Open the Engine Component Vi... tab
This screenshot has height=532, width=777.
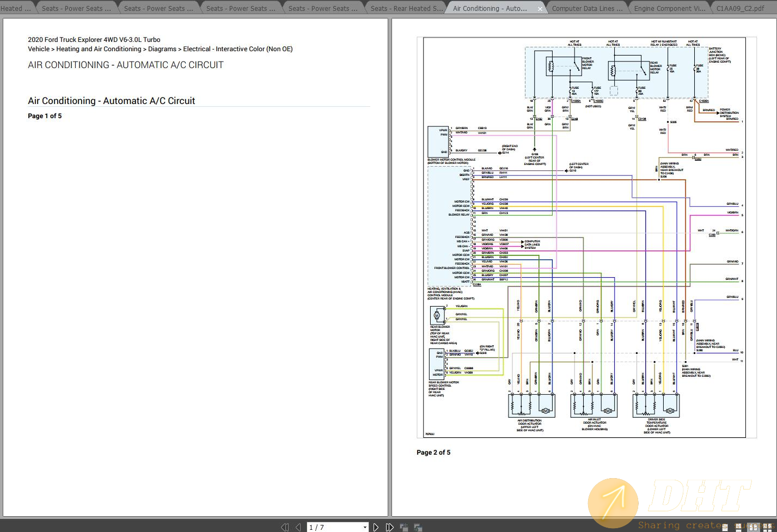coord(669,8)
